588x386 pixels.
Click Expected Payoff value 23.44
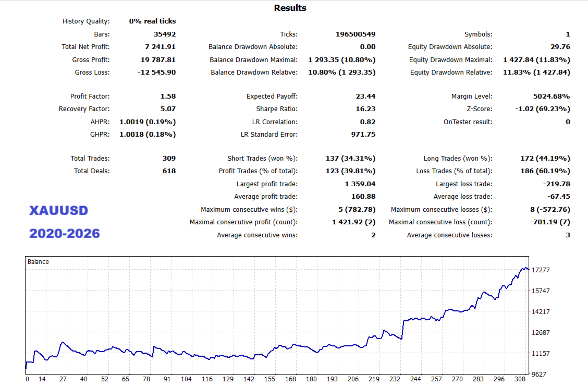[x=365, y=96]
